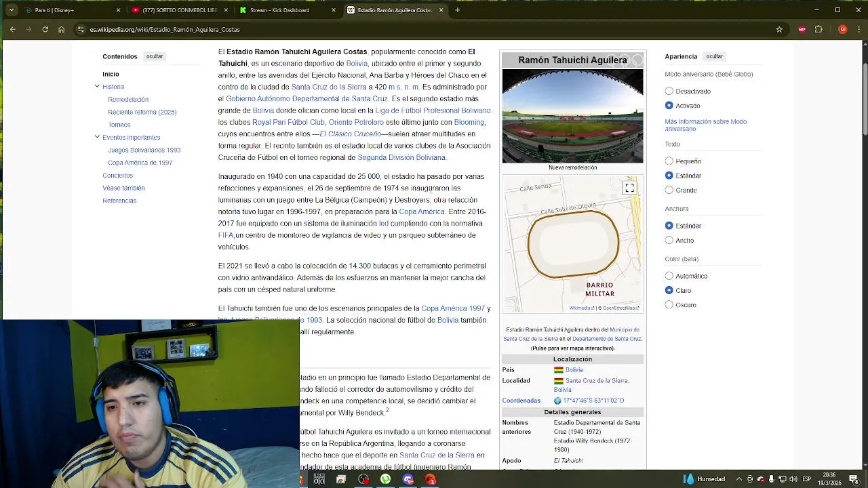Jump to Torneos in contents
The width and height of the screenshot is (868, 488).
point(119,125)
